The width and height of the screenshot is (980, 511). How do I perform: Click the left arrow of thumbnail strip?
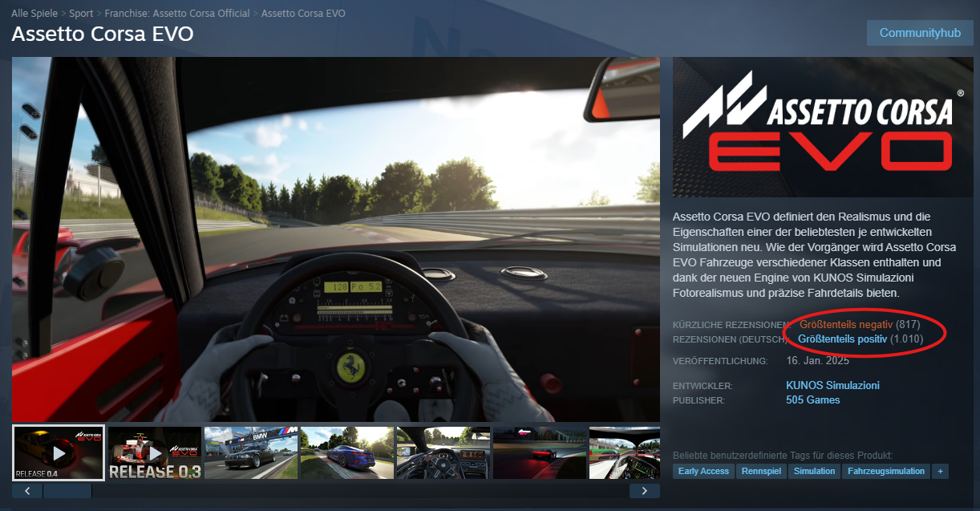click(x=27, y=490)
